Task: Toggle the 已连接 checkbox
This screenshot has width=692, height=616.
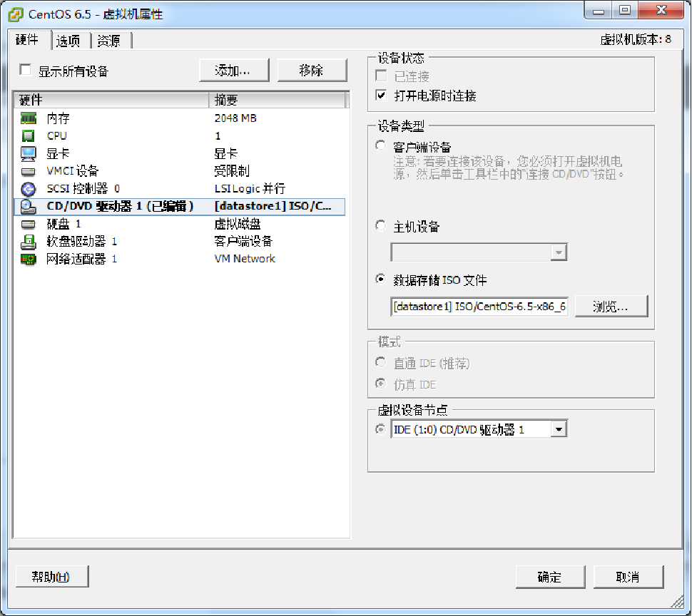Action: [x=381, y=76]
